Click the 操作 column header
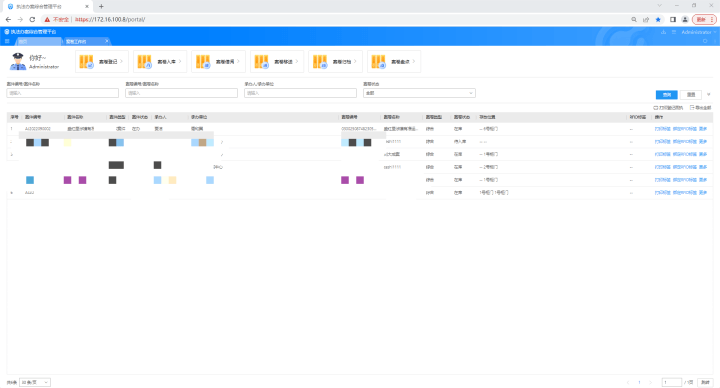The width and height of the screenshot is (720, 388). tap(658, 117)
